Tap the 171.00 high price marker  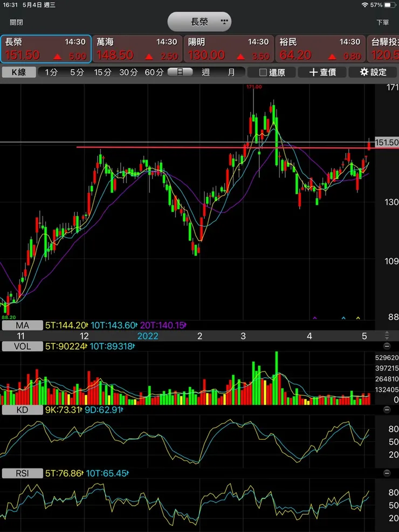click(x=254, y=87)
